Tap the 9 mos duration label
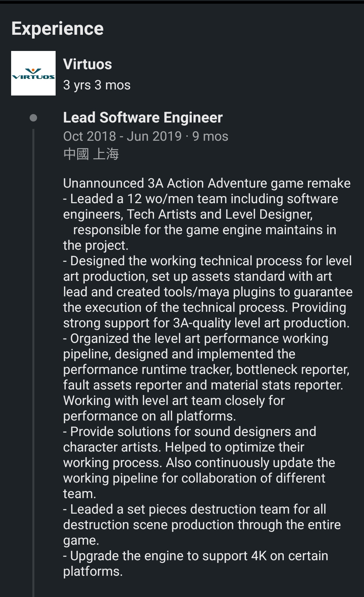Image resolution: width=364 pixels, height=597 pixels. click(210, 136)
